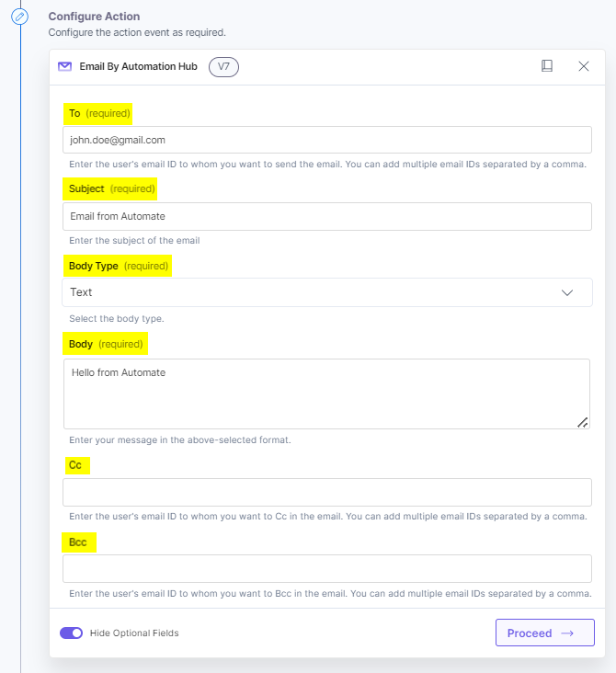Close the Email By Automation Hub panel
Screen dimensions: 616x673
click(584, 66)
